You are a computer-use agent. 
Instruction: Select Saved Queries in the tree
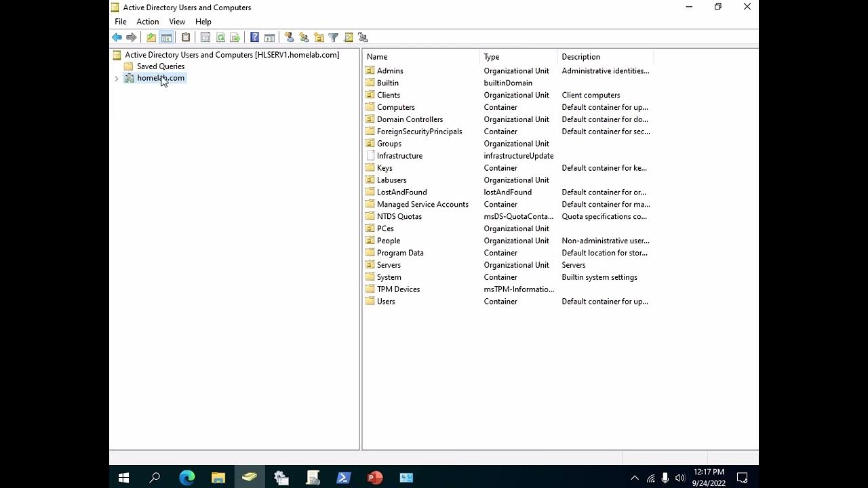coord(161,66)
